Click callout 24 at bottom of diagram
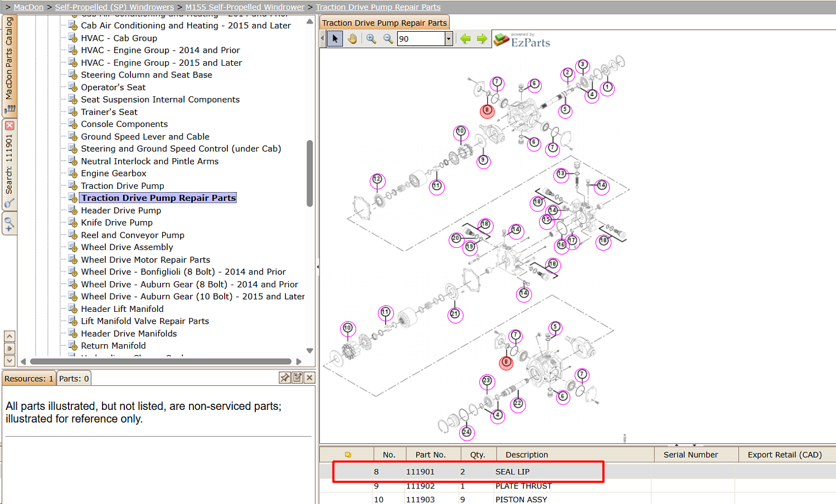Viewport: 836px width, 504px height. point(466,432)
